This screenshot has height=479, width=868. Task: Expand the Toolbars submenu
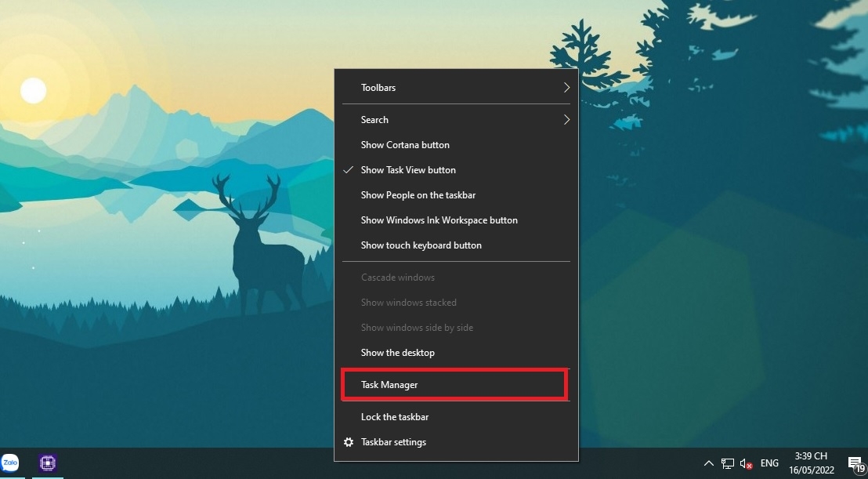pyautogui.click(x=456, y=88)
